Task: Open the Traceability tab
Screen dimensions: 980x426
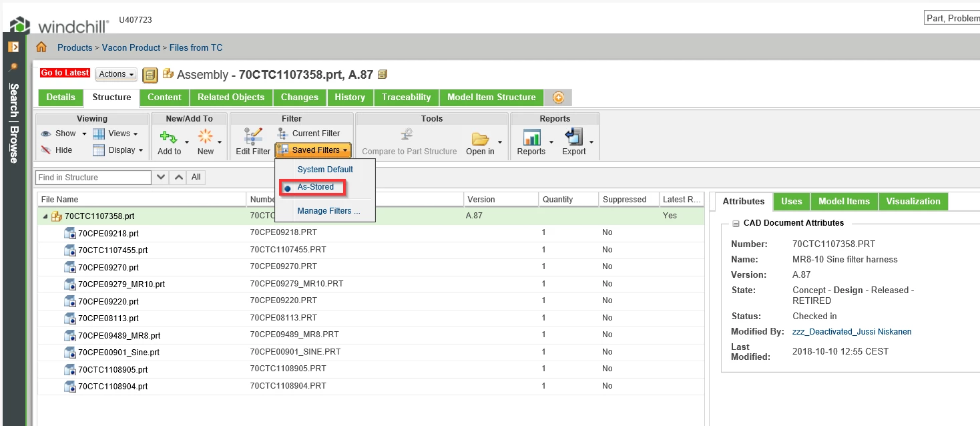Action: [407, 97]
